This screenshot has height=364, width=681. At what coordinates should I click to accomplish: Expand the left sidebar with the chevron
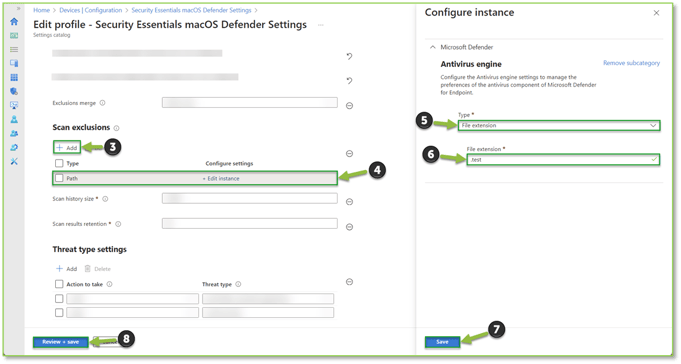pos(18,8)
